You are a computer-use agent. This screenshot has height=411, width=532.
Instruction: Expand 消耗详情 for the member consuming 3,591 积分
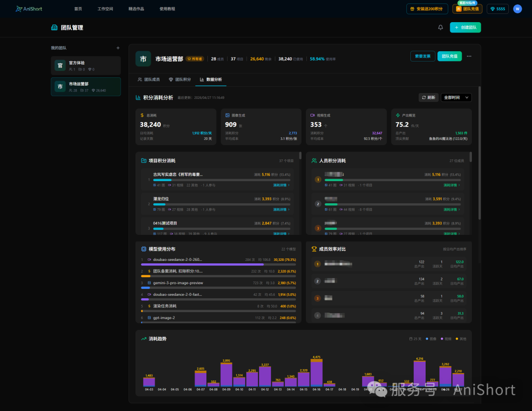pos(452,210)
